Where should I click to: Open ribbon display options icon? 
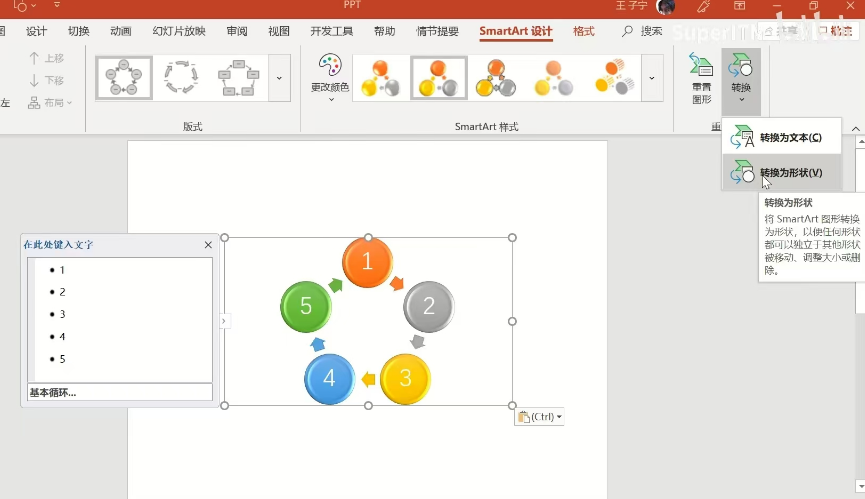click(x=739, y=6)
